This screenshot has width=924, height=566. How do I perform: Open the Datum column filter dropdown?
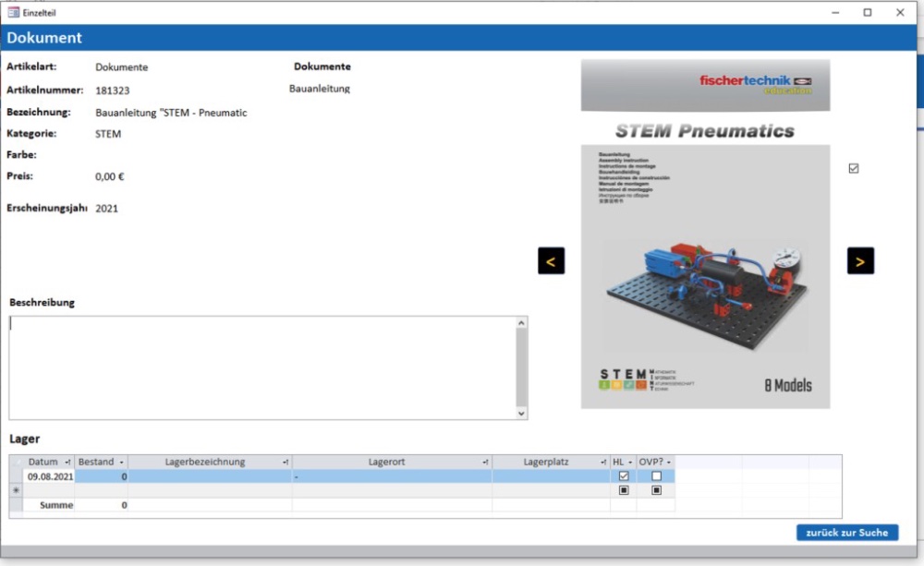click(x=67, y=463)
